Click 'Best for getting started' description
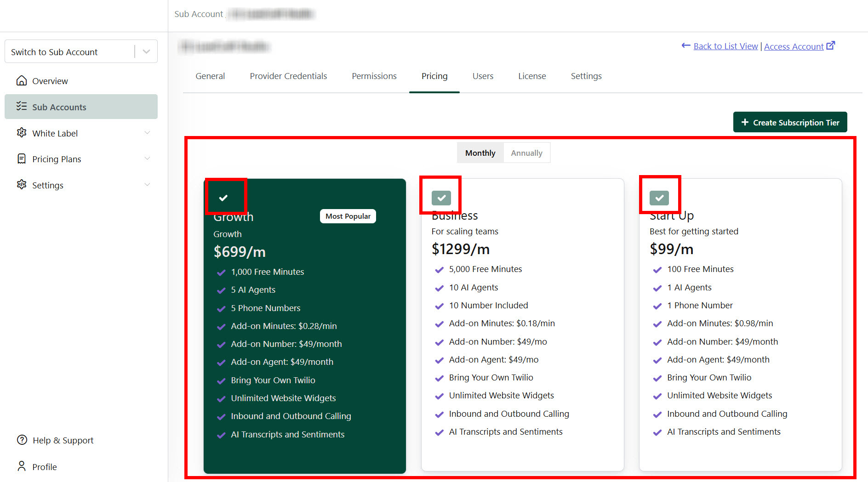Screen dimensions: 868x482 tap(694, 232)
